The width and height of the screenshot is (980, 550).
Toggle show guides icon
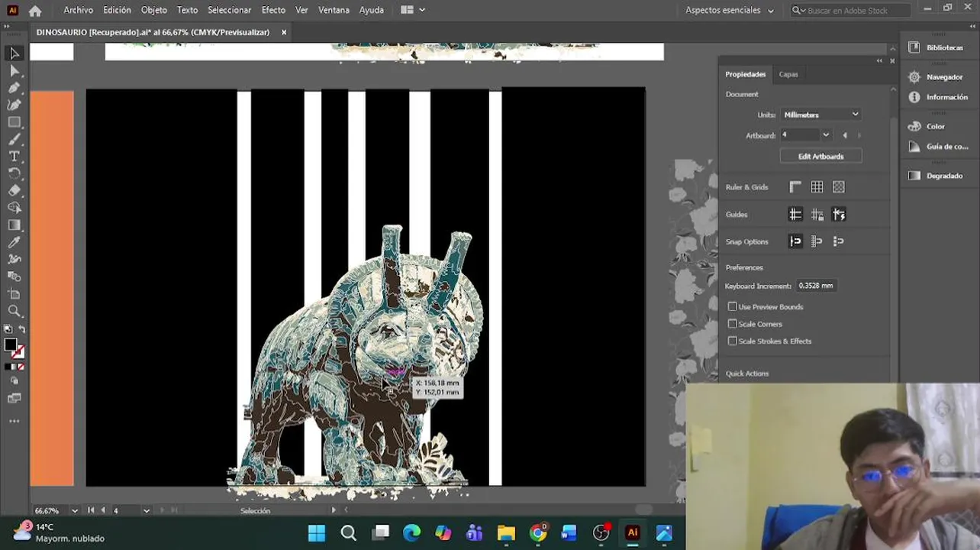[x=795, y=215]
